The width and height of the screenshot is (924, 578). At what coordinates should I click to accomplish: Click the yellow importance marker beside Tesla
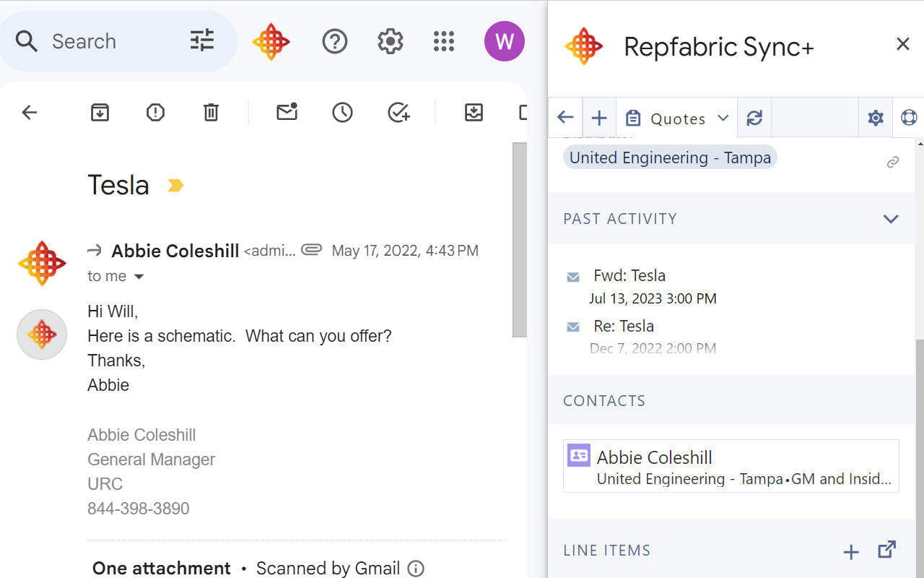point(175,186)
